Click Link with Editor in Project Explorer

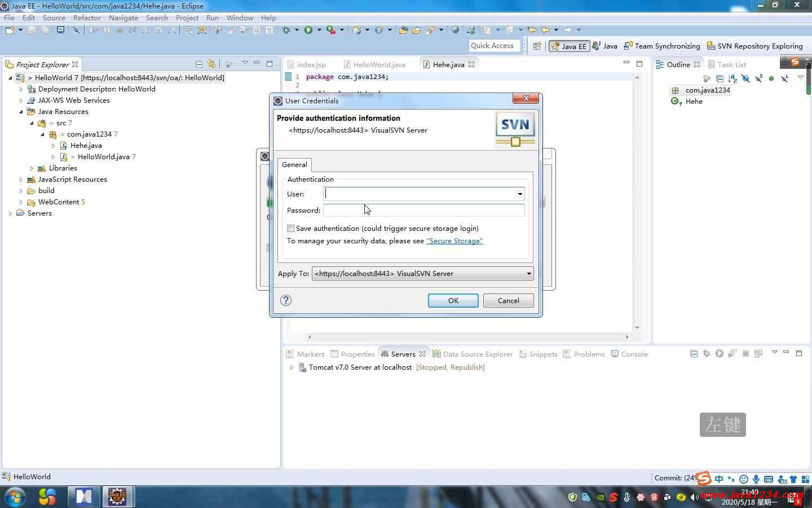(211, 64)
